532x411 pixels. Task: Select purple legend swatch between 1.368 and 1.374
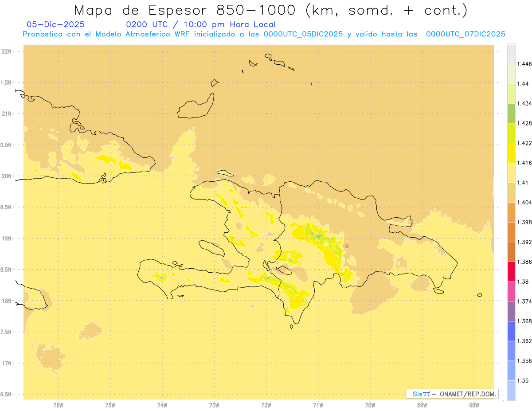coord(511,311)
